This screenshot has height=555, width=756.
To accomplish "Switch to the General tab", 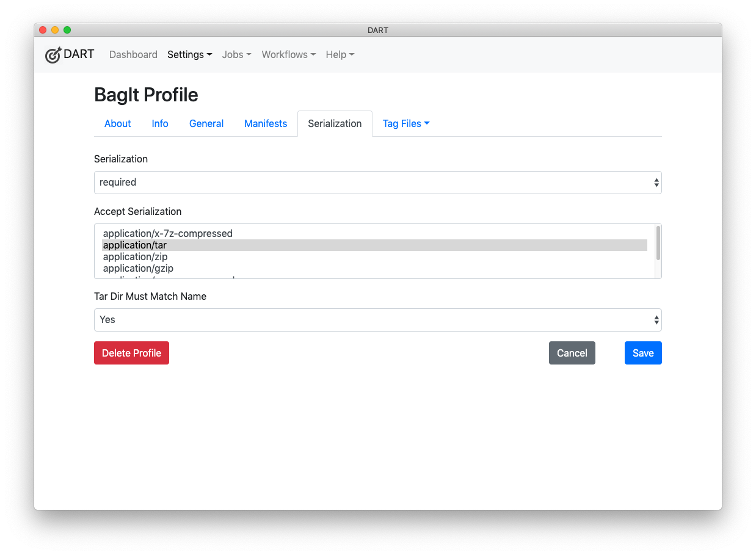I will (x=206, y=123).
